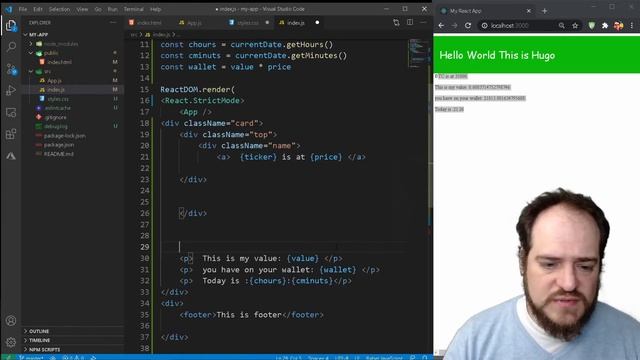Open the notifications bell in status bar
Image resolution: width=640 pixels, height=360 pixels.
tap(425, 358)
